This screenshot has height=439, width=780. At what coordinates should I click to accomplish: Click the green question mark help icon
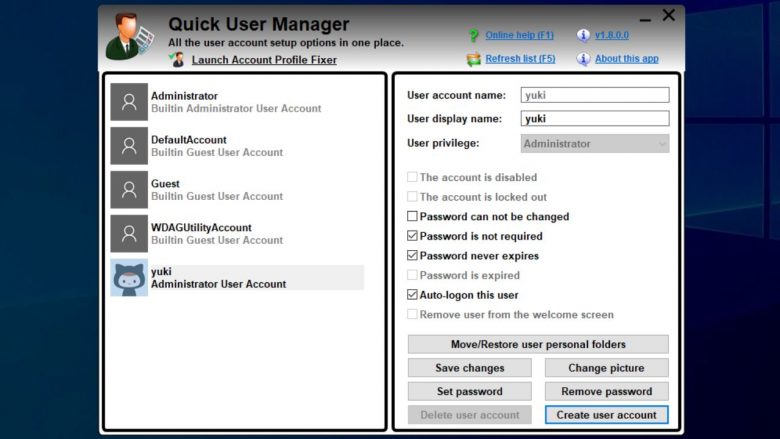click(x=474, y=35)
